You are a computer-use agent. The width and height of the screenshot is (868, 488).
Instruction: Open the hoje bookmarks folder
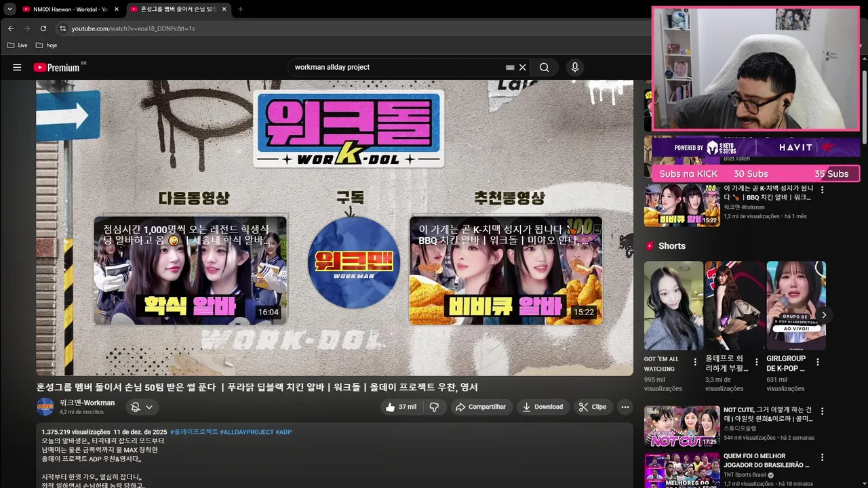(x=46, y=45)
